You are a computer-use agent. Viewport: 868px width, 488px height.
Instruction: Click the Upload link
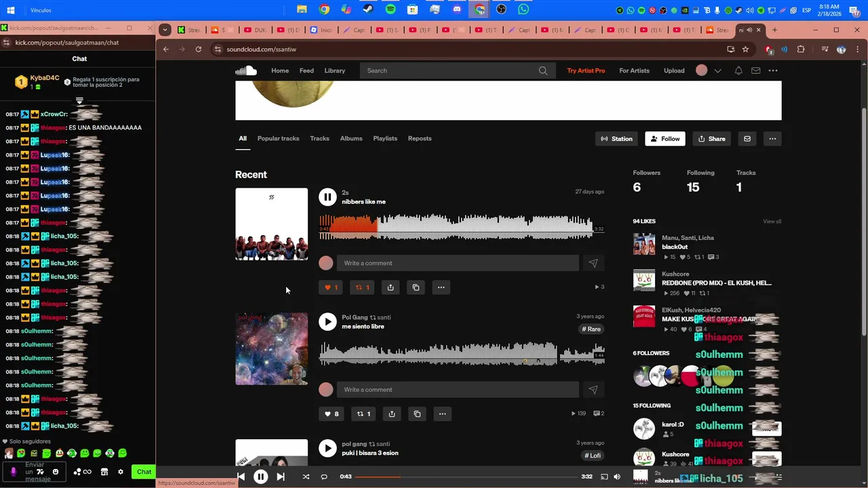point(674,70)
